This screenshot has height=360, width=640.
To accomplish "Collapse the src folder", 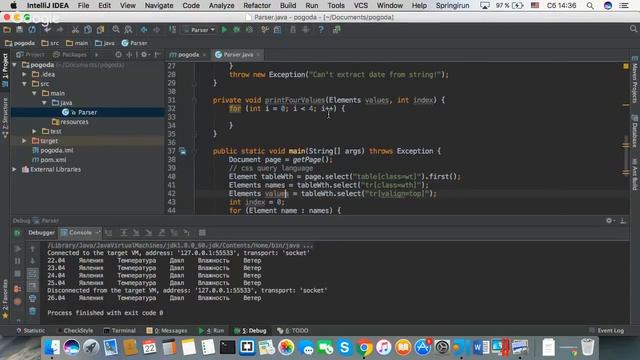I will [24, 84].
